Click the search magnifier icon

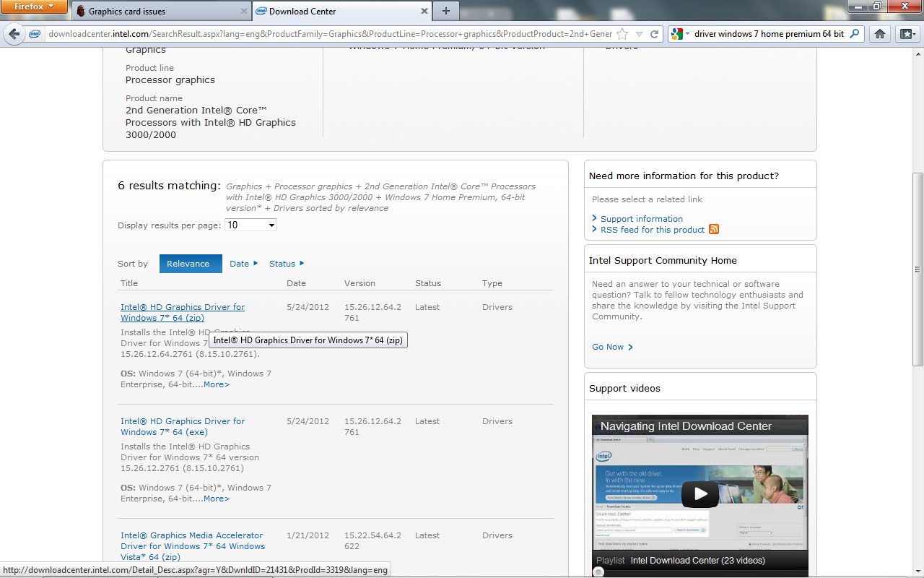(855, 34)
